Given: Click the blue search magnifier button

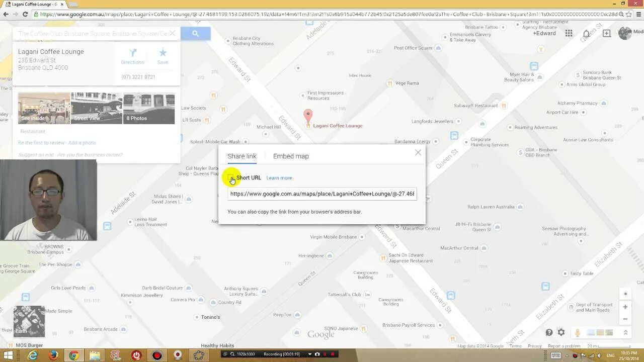Looking at the screenshot, I should pos(196,33).
